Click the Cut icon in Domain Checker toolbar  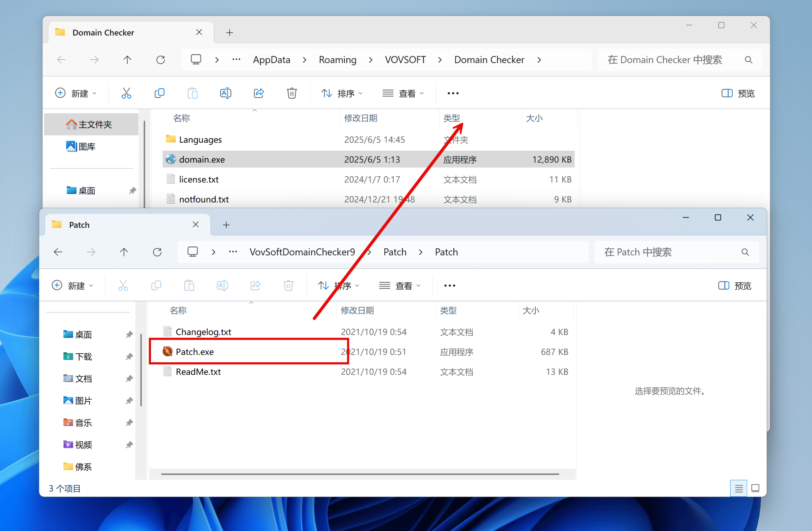[126, 93]
